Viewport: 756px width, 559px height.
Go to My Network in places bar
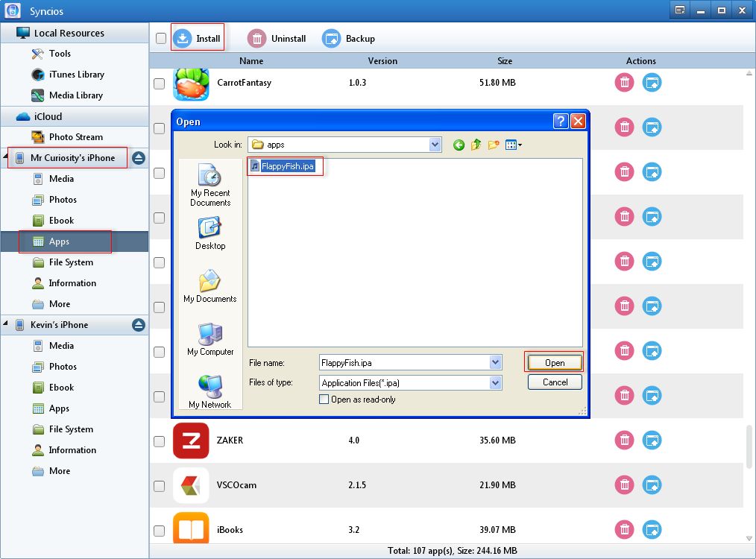(x=210, y=392)
